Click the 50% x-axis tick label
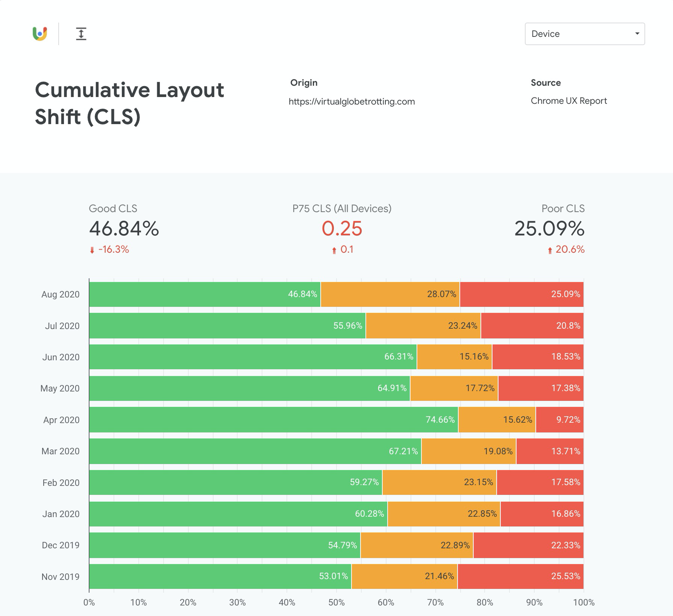 336,602
